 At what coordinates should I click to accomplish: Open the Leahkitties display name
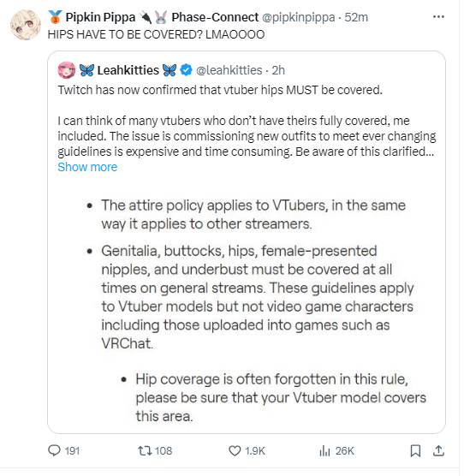(x=129, y=71)
